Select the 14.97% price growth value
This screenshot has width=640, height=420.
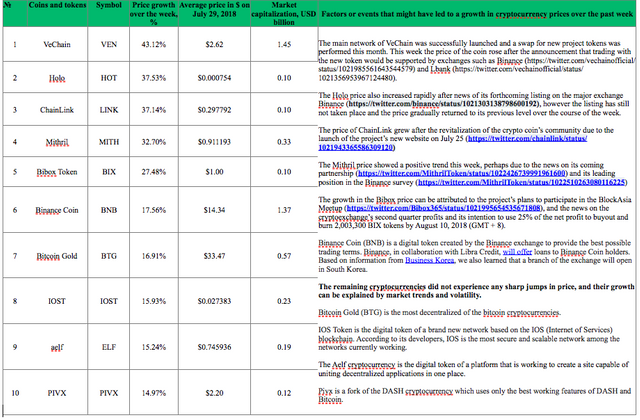[153, 393]
